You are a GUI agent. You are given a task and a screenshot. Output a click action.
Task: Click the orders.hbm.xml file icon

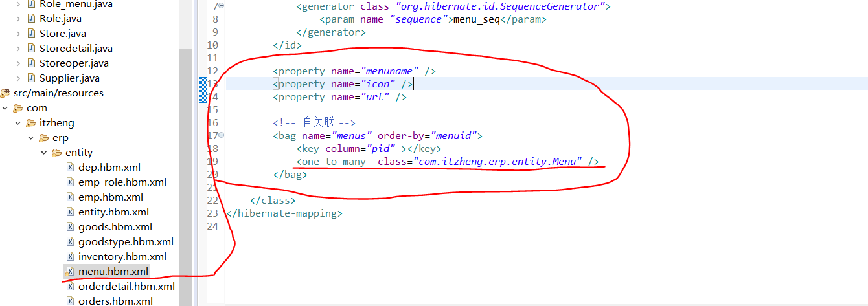[x=71, y=301]
